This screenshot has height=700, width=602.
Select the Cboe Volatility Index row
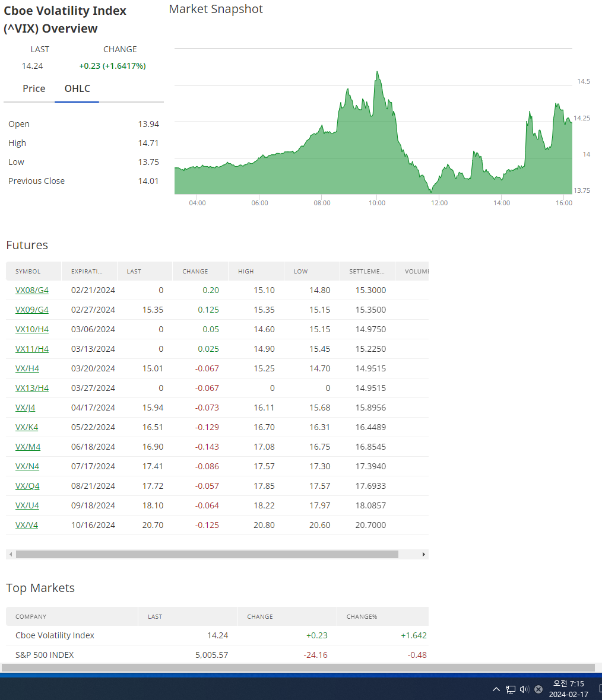(x=217, y=636)
